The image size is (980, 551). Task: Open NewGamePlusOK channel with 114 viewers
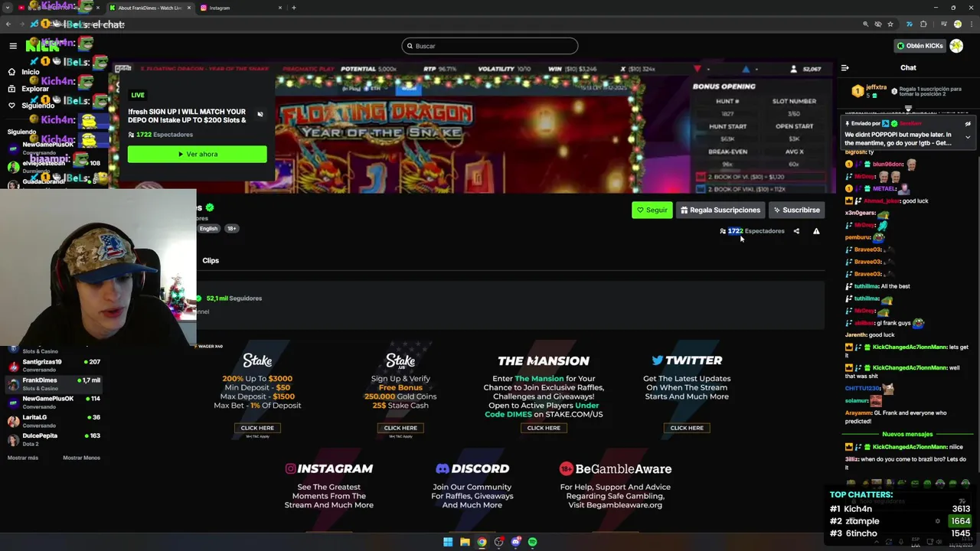(x=54, y=402)
